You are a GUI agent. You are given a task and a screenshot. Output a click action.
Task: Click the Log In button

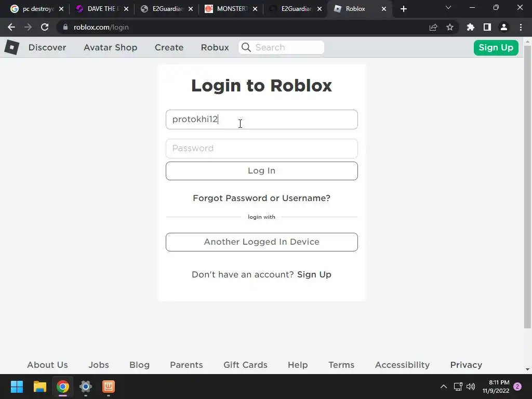coord(262,170)
